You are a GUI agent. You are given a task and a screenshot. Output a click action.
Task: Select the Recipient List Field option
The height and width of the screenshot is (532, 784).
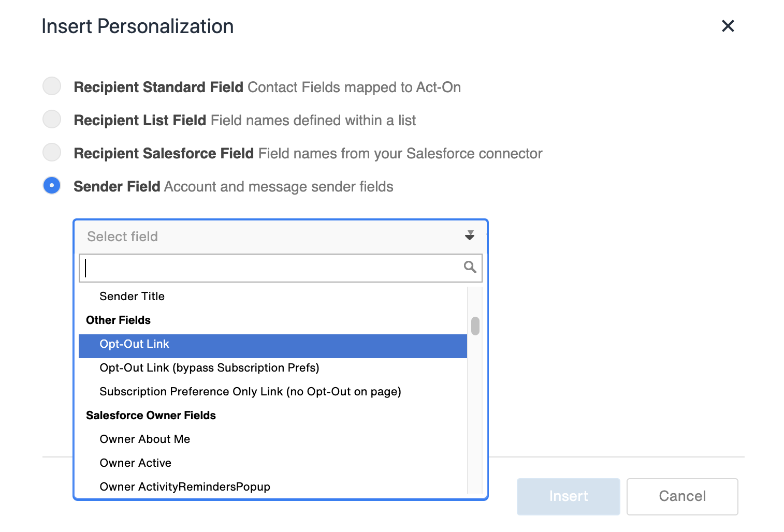coord(51,120)
